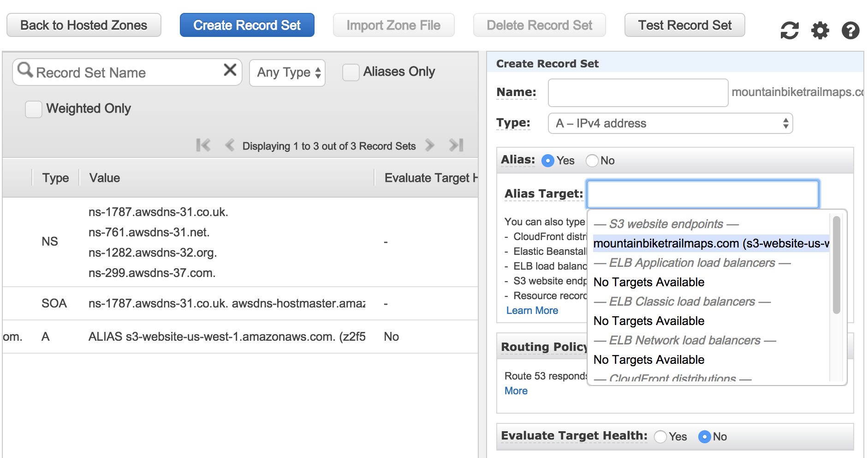Click the Delete Record Set button
The image size is (868, 458).
(540, 25)
